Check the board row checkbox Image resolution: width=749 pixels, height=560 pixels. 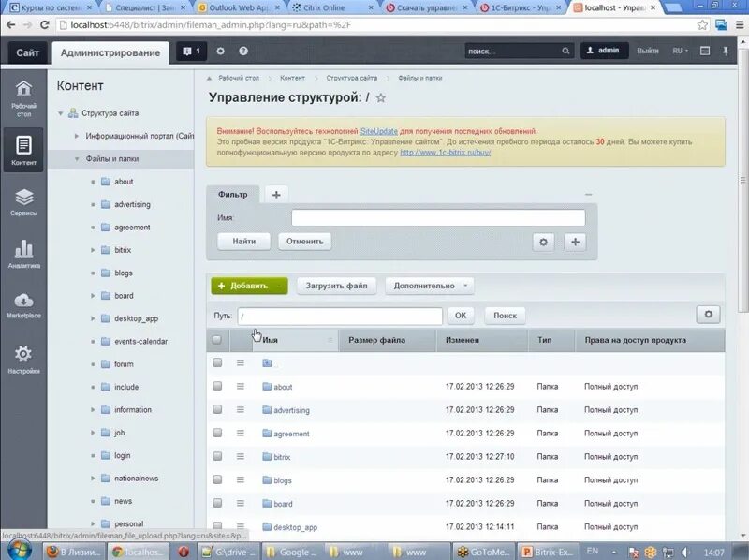pyautogui.click(x=217, y=503)
